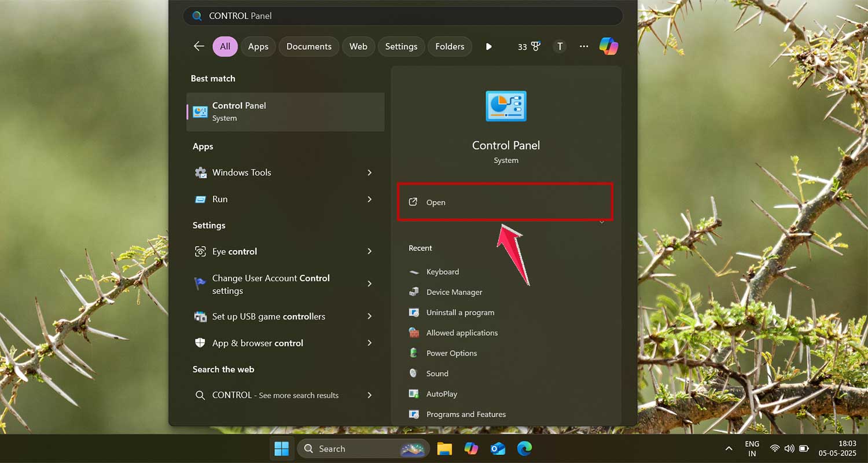Image resolution: width=868 pixels, height=463 pixels.
Task: Open the user account icon labeled T
Action: (x=559, y=46)
